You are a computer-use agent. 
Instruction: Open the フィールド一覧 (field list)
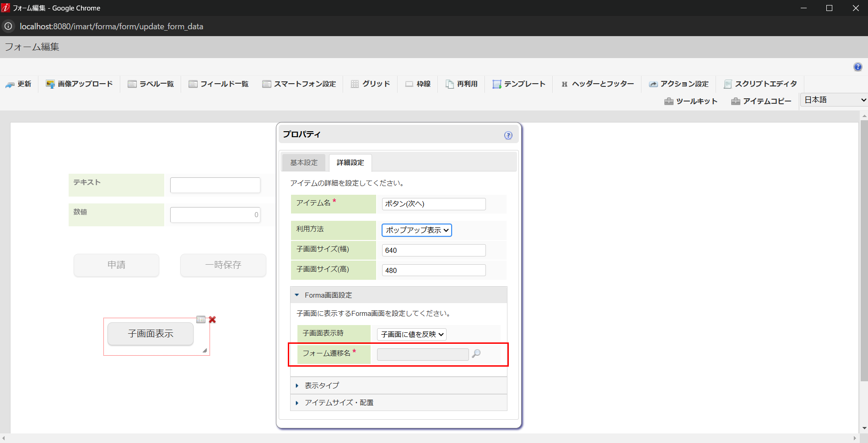(x=219, y=84)
